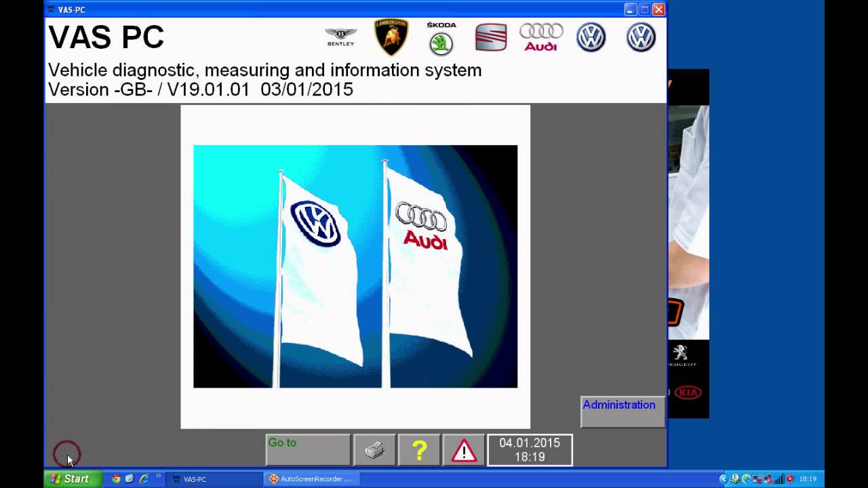
Task: Select AutoScreenRecorder taskbar button
Action: [x=312, y=479]
